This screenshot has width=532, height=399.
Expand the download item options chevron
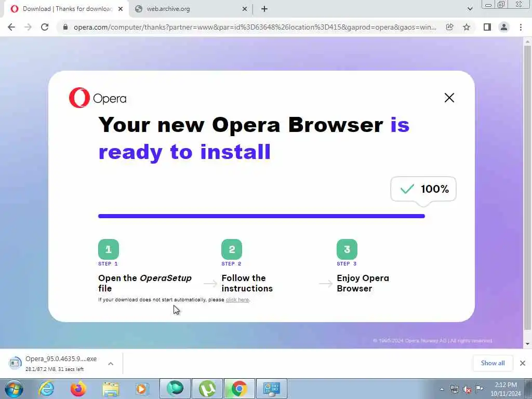point(111,363)
